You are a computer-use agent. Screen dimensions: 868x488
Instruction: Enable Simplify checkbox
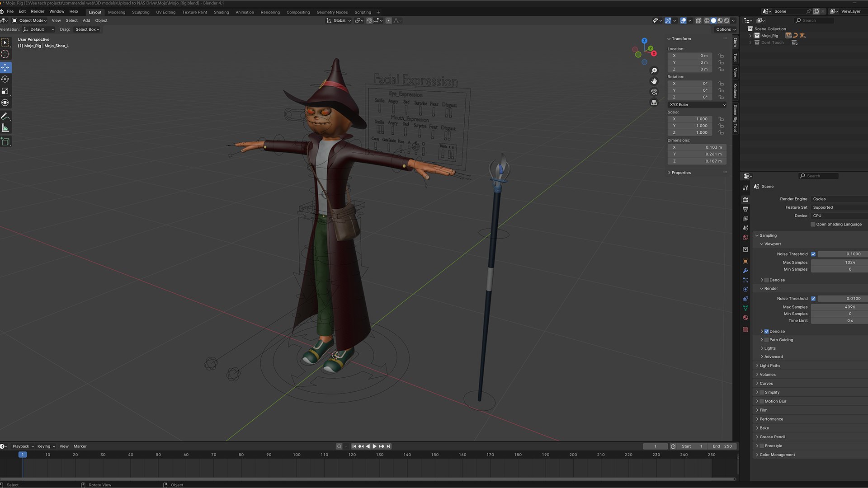(x=762, y=393)
